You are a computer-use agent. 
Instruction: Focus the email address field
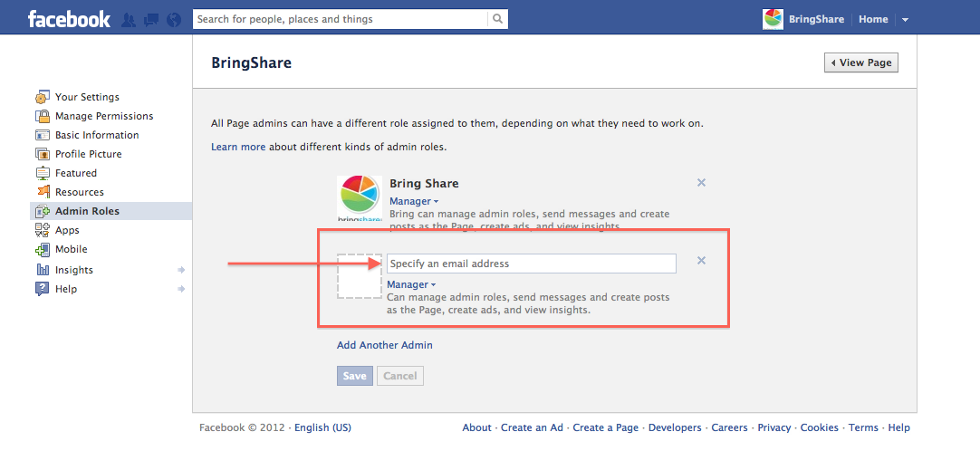click(x=532, y=264)
